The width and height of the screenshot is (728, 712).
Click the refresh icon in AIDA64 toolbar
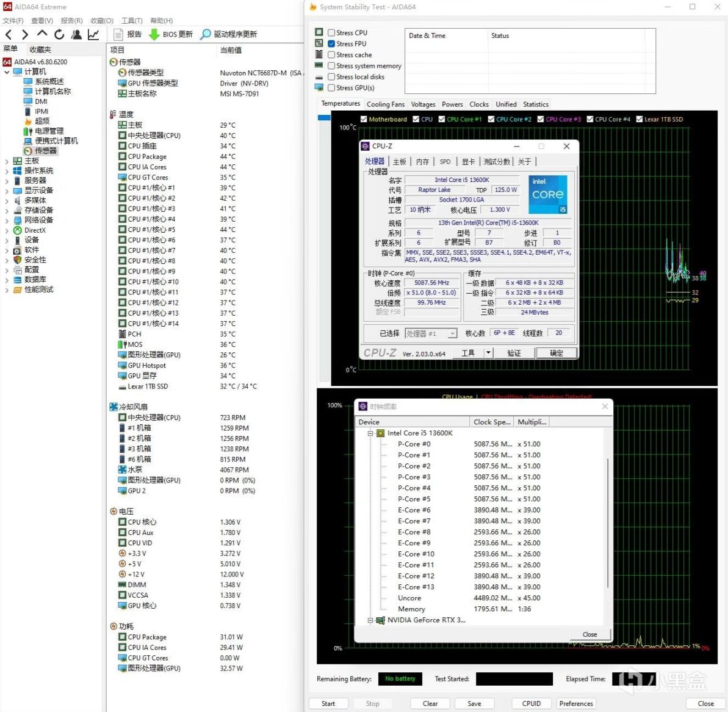click(59, 35)
